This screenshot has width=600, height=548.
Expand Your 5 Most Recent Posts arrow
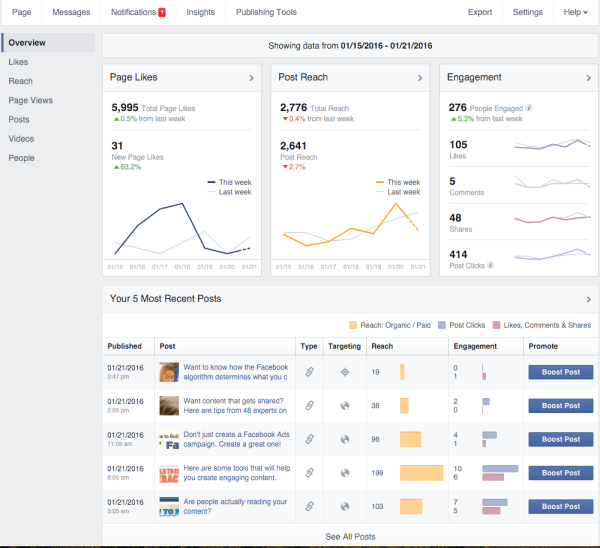coord(589,299)
